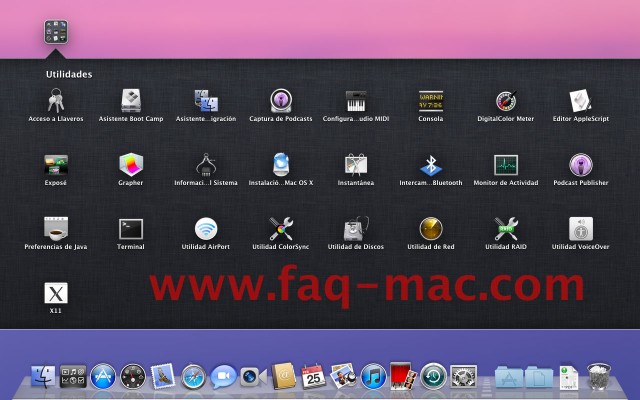Open the Address Book in Dock
The width and height of the screenshot is (640, 400).
click(284, 376)
